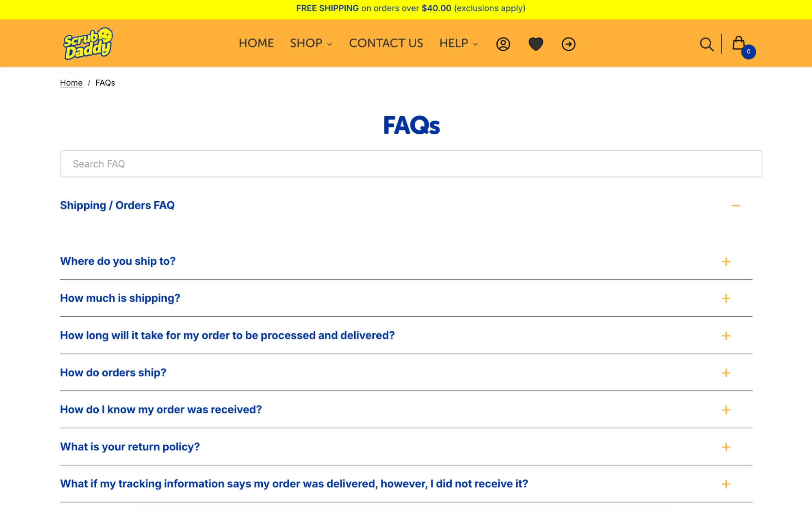Expand 'How much is shipping?' plus icon
812x511 pixels.
(726, 298)
